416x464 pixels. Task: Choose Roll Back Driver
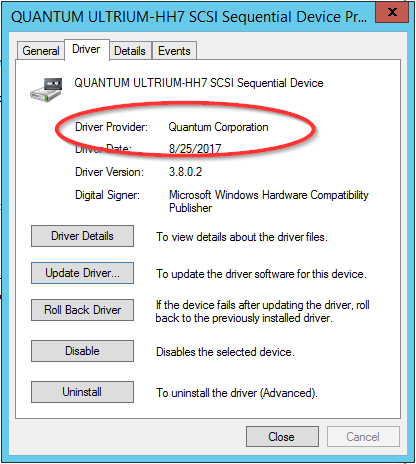coord(82,310)
